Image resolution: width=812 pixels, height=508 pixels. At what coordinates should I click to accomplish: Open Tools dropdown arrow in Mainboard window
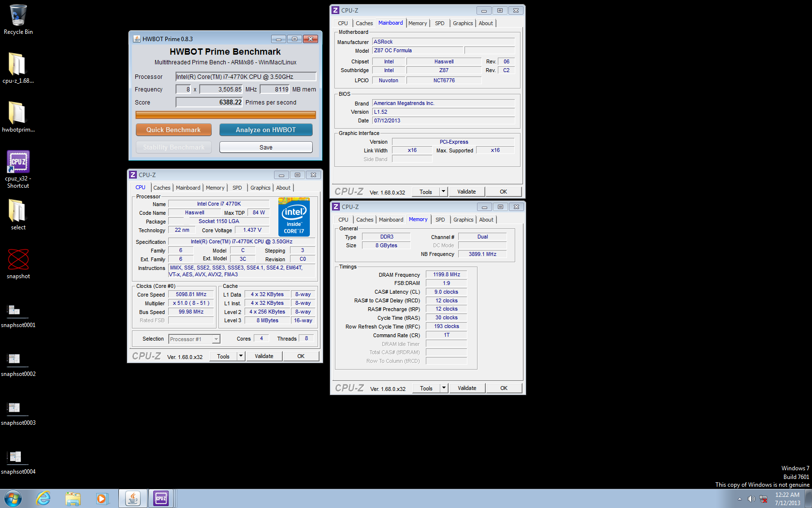(443, 192)
